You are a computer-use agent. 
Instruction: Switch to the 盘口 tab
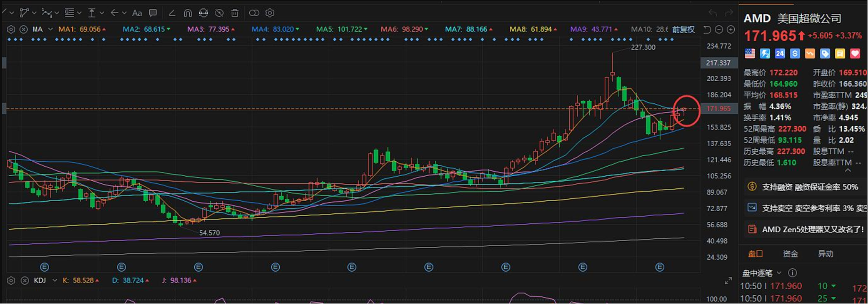coord(756,254)
